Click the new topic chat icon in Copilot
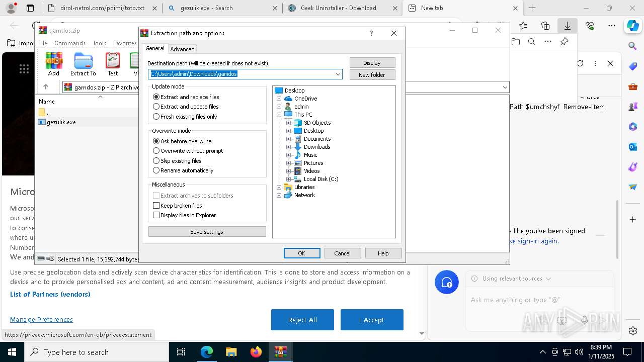 pos(447,282)
